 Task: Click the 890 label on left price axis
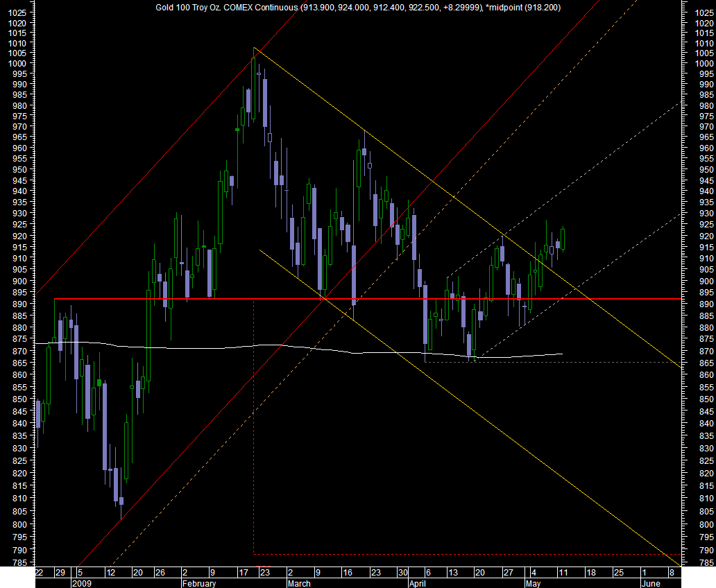19,304
